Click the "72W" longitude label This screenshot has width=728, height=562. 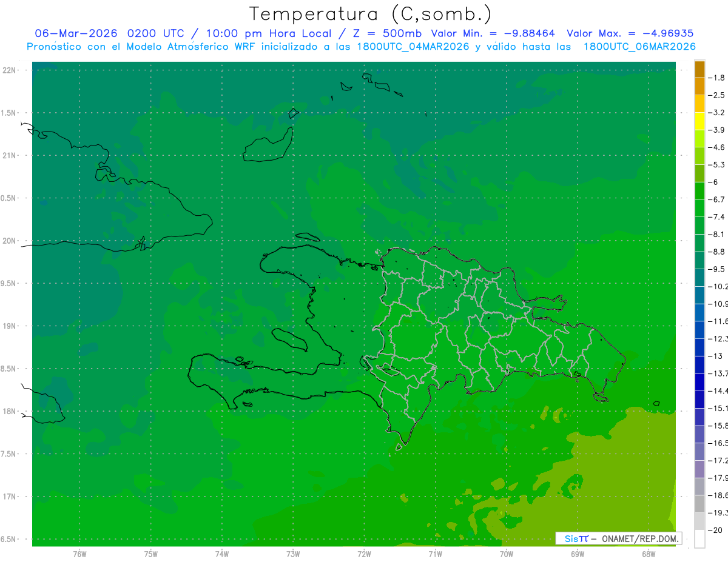(x=364, y=554)
